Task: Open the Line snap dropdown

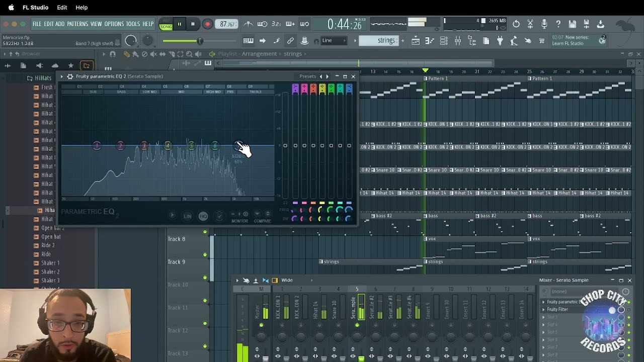Action: pyautogui.click(x=334, y=41)
